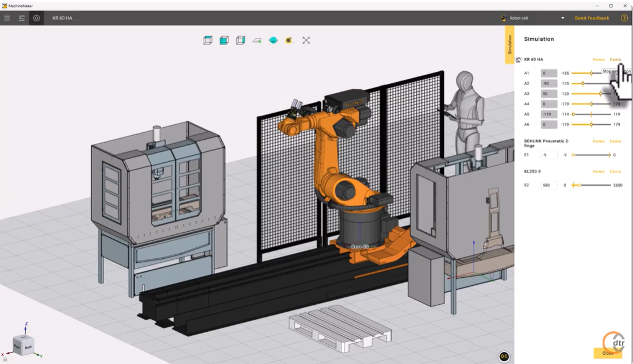Click the Base CS label at robot base
This screenshot has height=364, width=633.
pos(360,247)
